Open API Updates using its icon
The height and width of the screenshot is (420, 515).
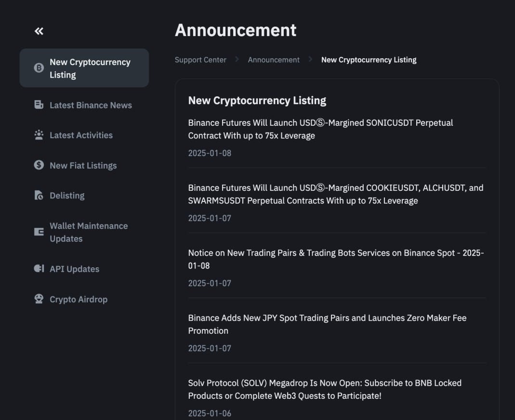click(x=39, y=269)
